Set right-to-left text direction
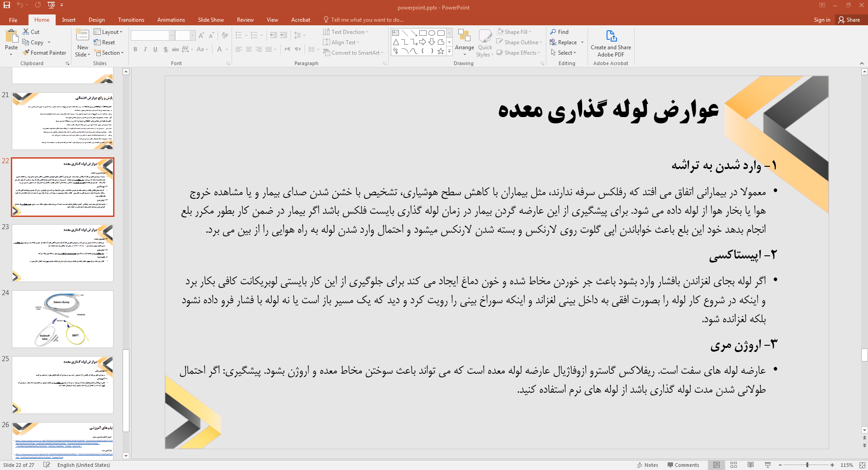Screen dimensions: 868x470 coord(298,49)
